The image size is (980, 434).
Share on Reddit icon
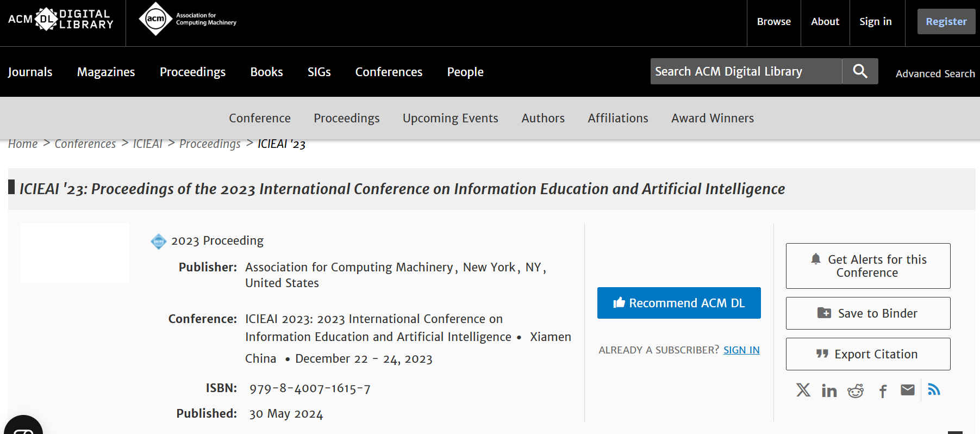[856, 390]
